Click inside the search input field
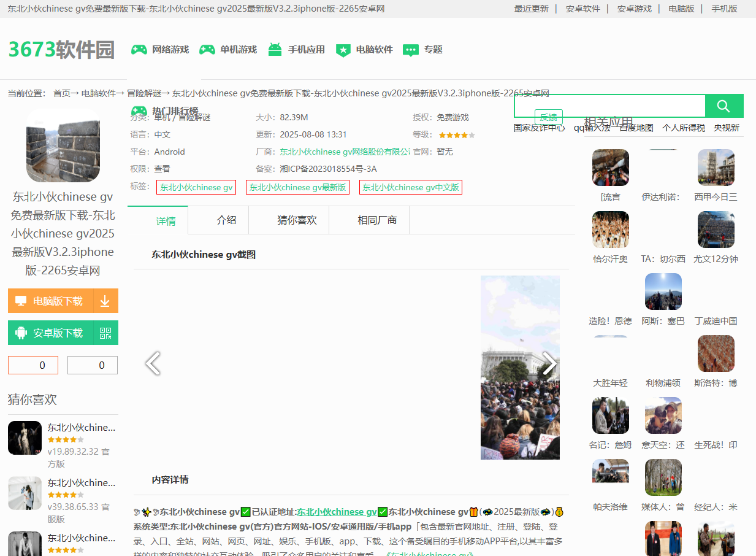 click(609, 106)
